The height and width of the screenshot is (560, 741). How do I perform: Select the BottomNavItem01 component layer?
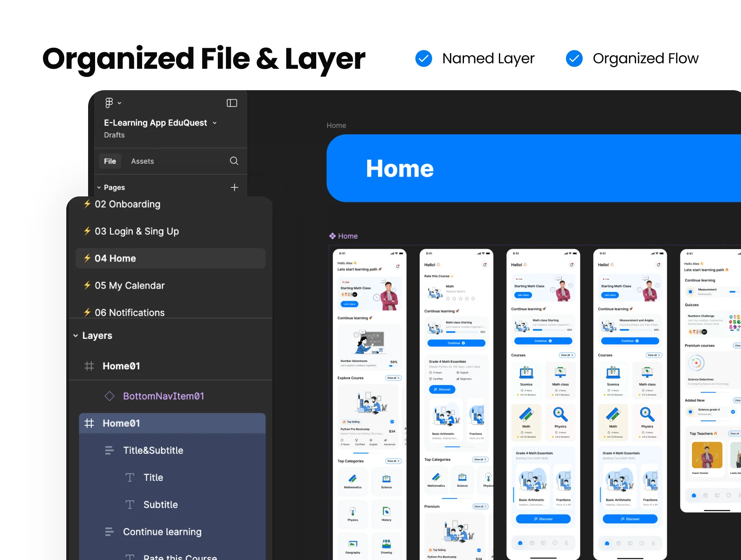[x=163, y=396]
